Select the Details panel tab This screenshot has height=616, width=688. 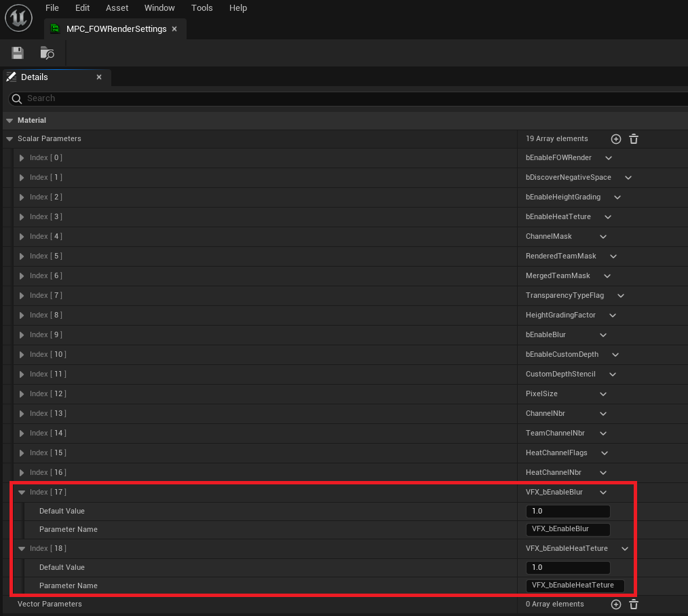(57, 77)
